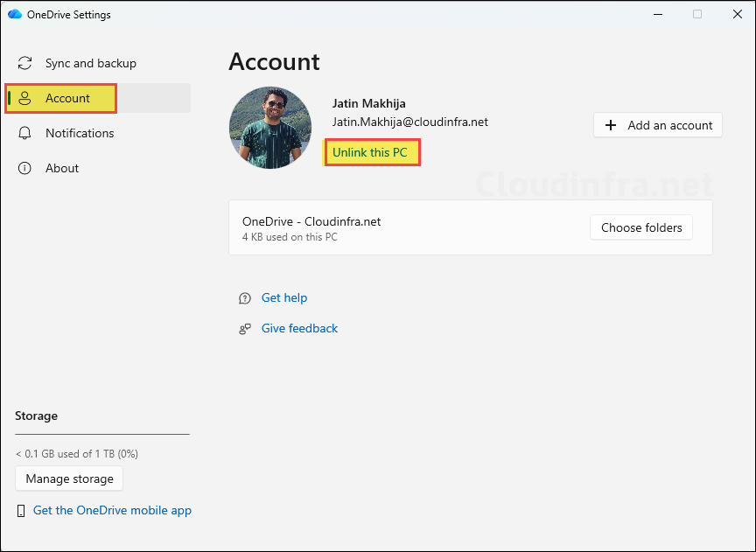756x552 pixels.
Task: Click the Add an account button
Action: [x=657, y=125]
